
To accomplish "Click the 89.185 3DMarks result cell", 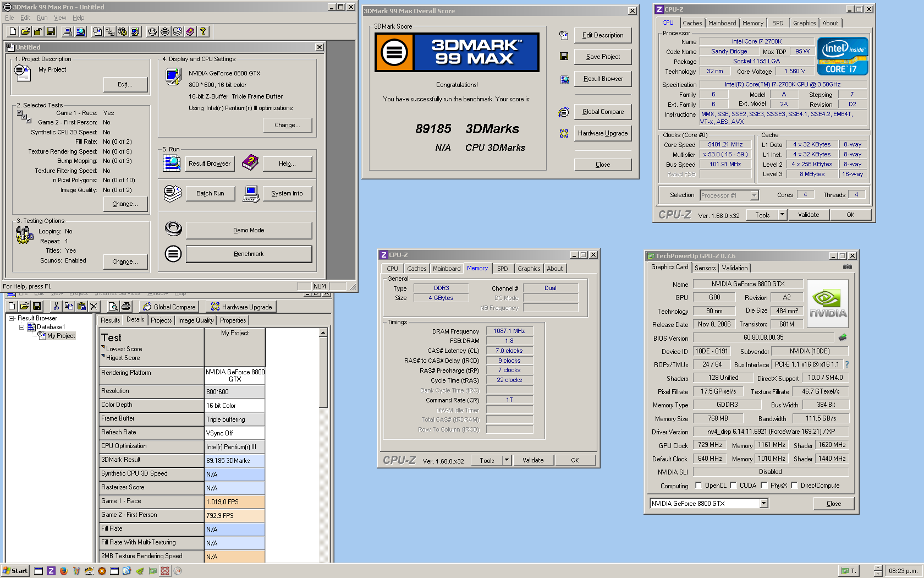I will 235,461.
